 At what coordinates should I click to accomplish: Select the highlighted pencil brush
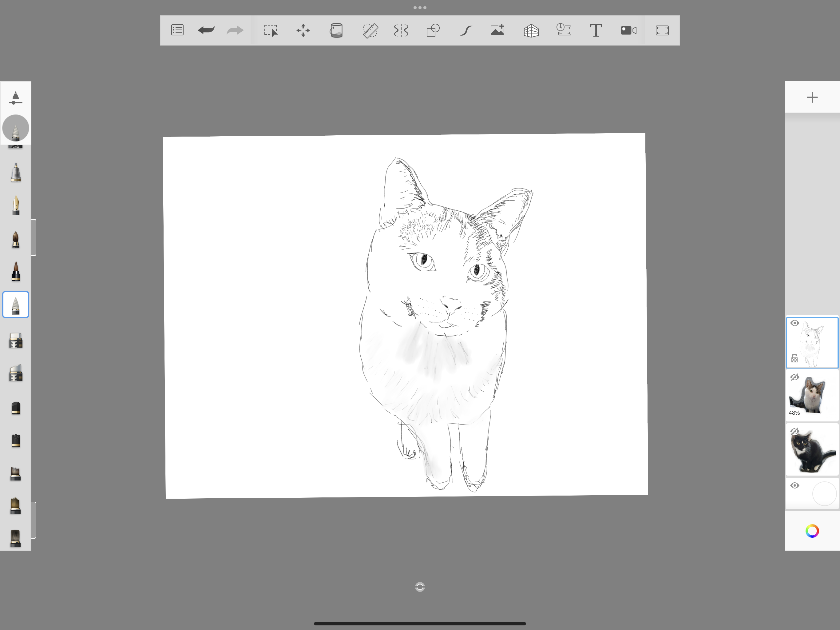point(16,305)
